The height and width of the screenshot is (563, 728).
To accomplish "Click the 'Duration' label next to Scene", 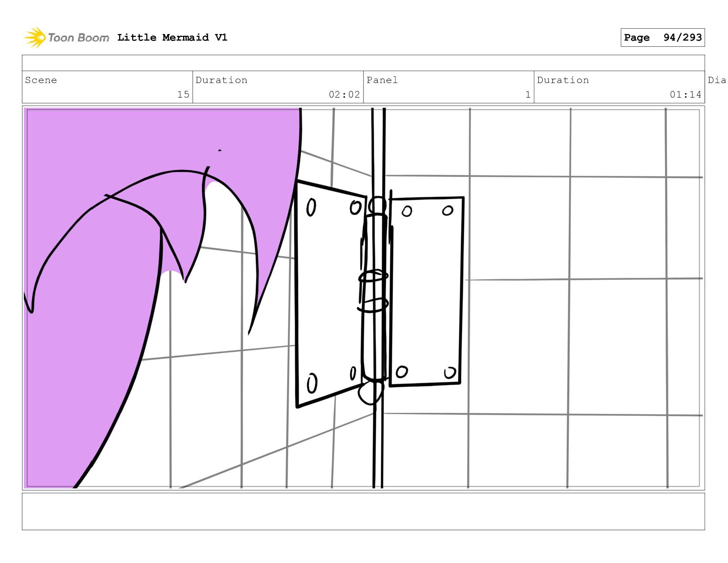I will [x=221, y=80].
